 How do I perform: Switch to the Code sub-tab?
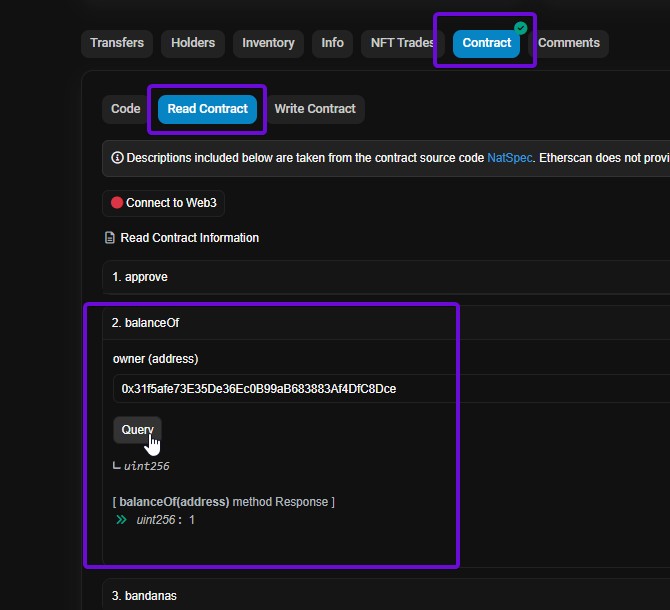click(125, 109)
